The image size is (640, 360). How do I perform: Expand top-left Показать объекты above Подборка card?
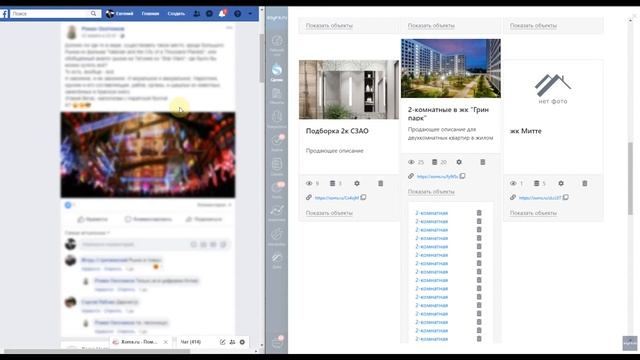(329, 26)
